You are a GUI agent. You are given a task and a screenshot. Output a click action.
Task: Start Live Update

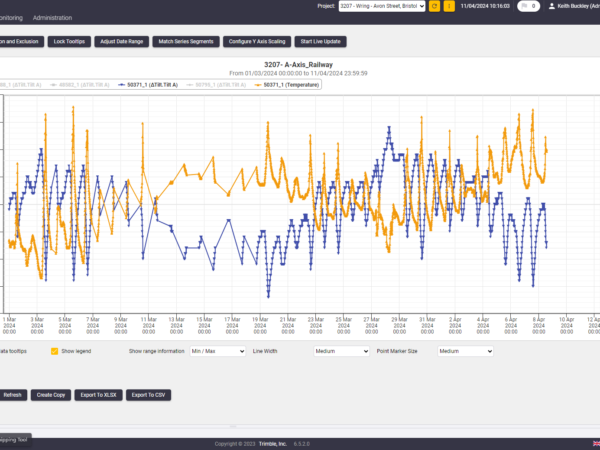[x=321, y=41]
